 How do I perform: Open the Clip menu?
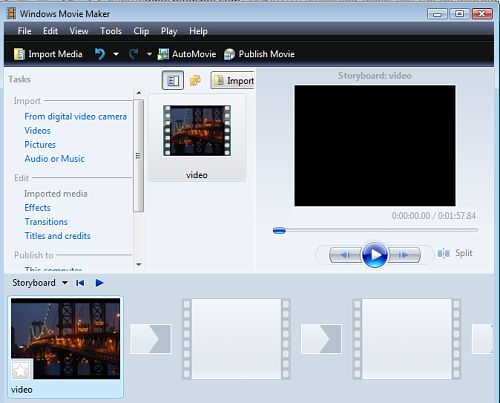pos(141,31)
